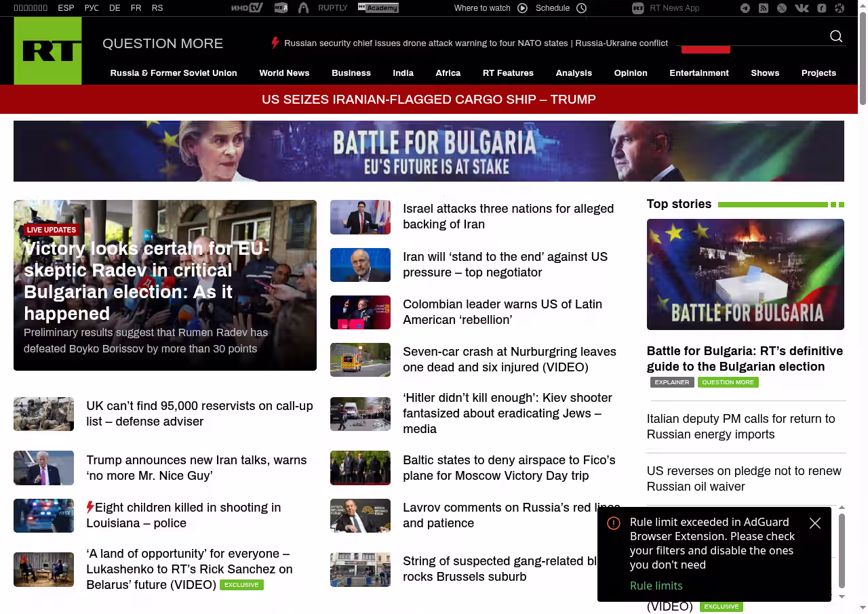The image size is (868, 614).
Task: Open the Battle for Bulgaria top story thumbnail
Action: pyautogui.click(x=745, y=274)
